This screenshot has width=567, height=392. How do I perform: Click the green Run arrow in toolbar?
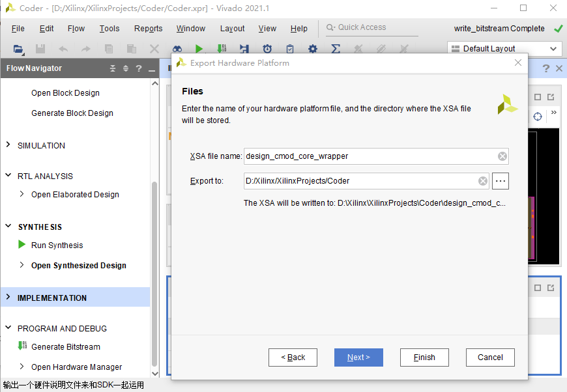(x=199, y=49)
